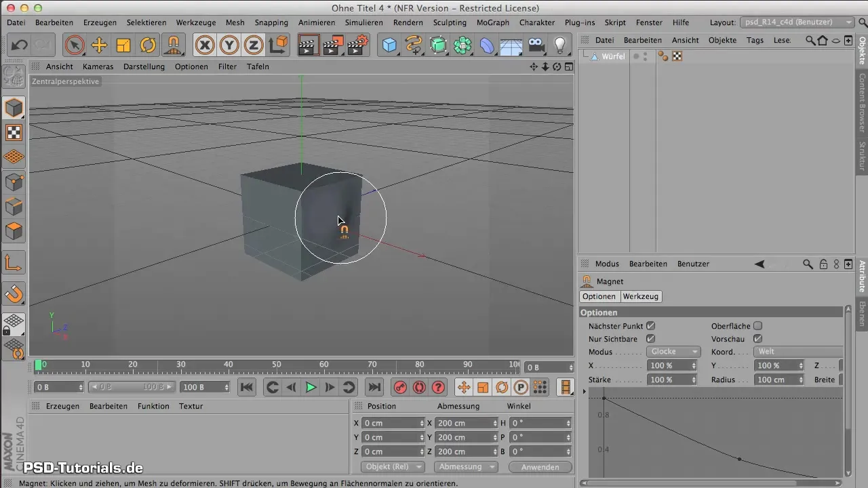Viewport: 868px width, 488px height.
Task: Open the MoGraph menu
Action: (493, 22)
